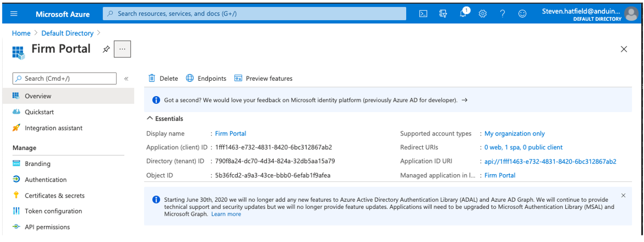This screenshot has width=644, height=242.
Task: Open Endpoints from toolbar
Action: click(206, 79)
